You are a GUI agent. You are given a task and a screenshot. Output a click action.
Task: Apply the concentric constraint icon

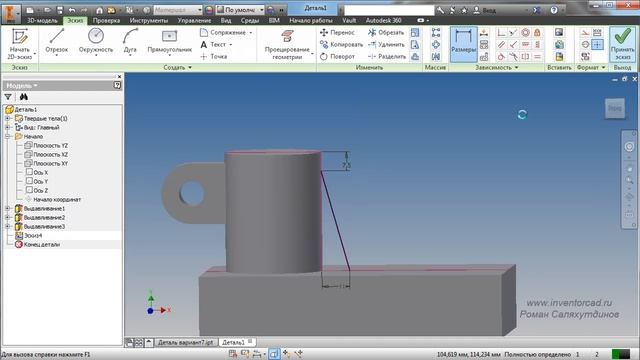(x=525, y=33)
